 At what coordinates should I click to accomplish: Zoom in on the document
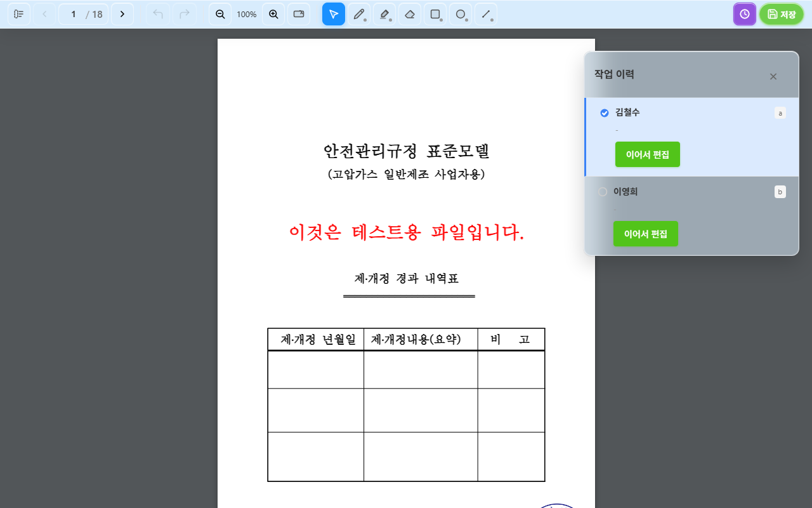(273, 14)
